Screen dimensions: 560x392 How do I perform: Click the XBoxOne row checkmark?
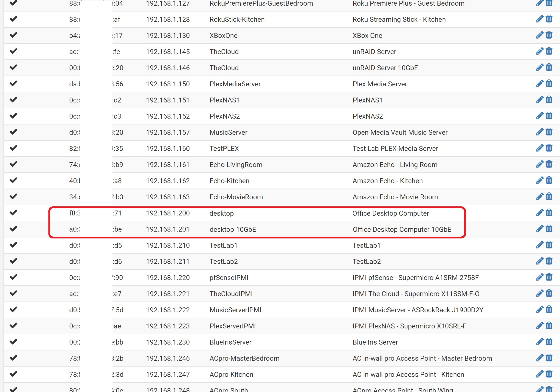13,35
